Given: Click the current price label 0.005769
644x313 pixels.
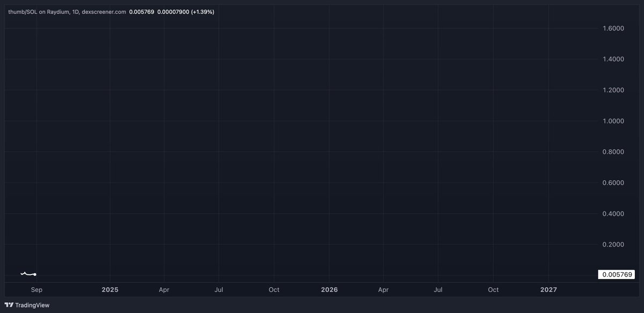Looking at the screenshot, I should [x=616, y=274].
